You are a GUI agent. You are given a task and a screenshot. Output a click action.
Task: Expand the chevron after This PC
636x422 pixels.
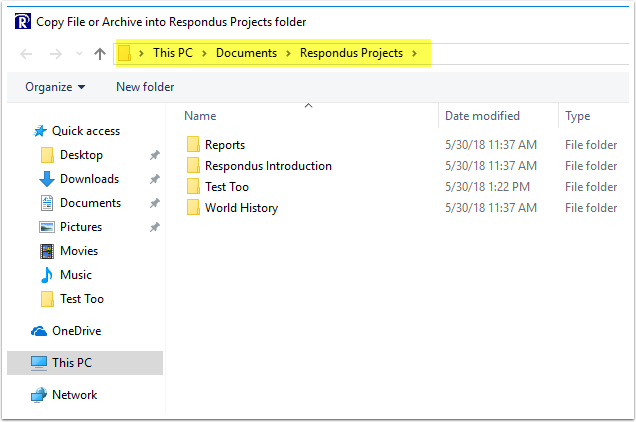click(x=204, y=53)
